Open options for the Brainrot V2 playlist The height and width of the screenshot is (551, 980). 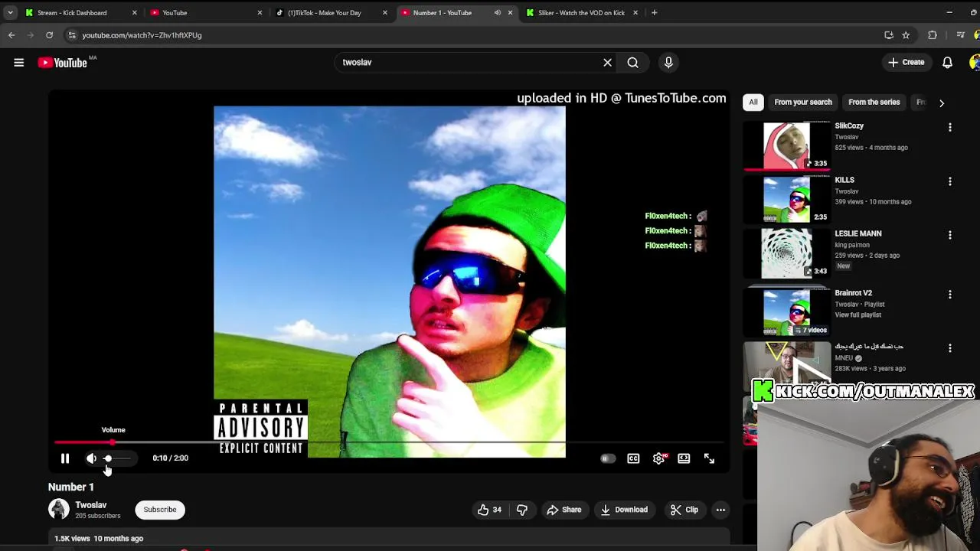pyautogui.click(x=950, y=295)
